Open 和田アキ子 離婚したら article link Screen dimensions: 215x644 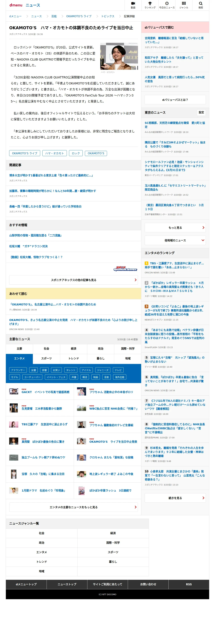tap(174, 60)
